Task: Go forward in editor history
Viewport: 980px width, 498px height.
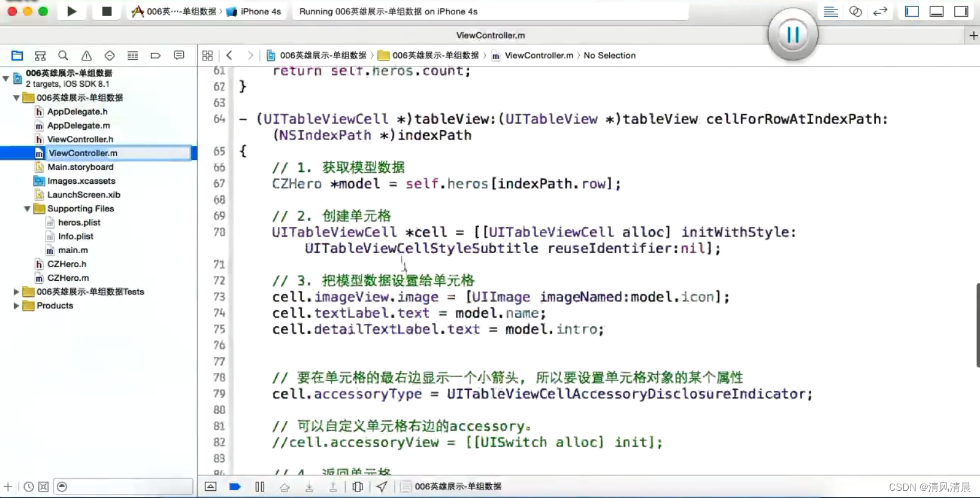Action: pyautogui.click(x=250, y=56)
